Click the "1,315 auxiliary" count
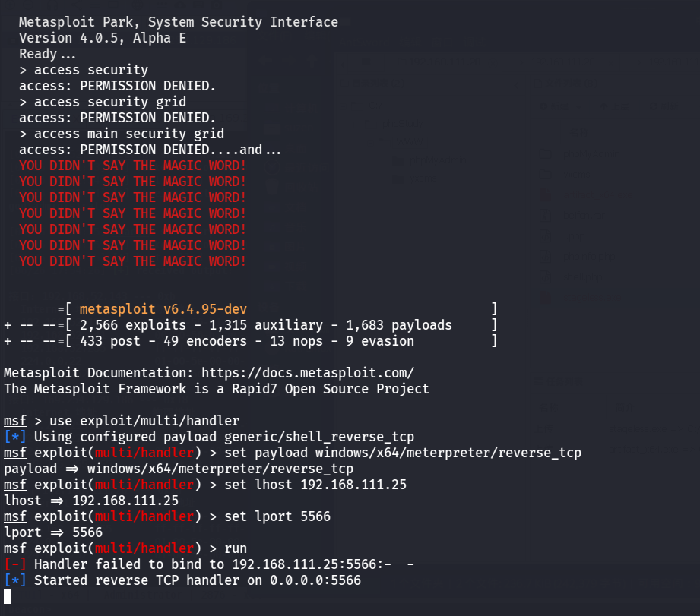 266,325
